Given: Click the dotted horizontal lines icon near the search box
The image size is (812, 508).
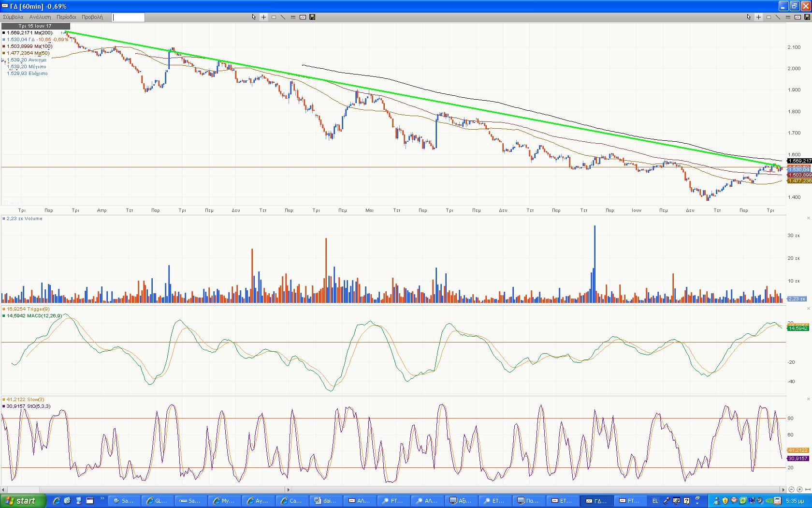Looking at the screenshot, I should pos(293,17).
